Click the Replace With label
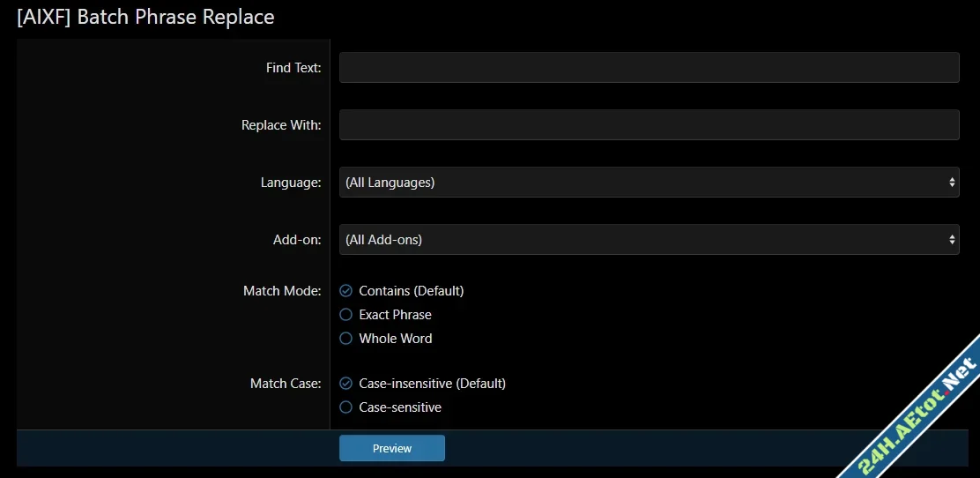This screenshot has height=478, width=980. click(281, 125)
